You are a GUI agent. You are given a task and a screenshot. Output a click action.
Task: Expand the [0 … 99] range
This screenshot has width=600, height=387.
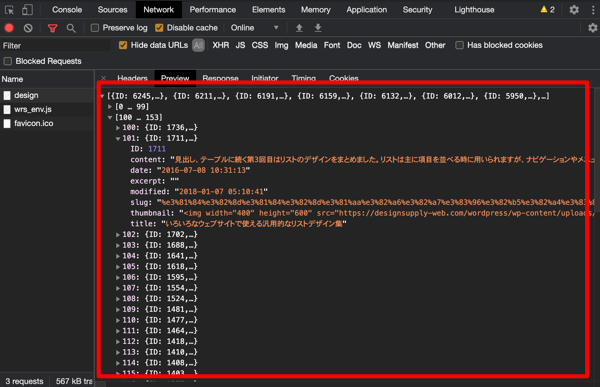[x=110, y=107]
